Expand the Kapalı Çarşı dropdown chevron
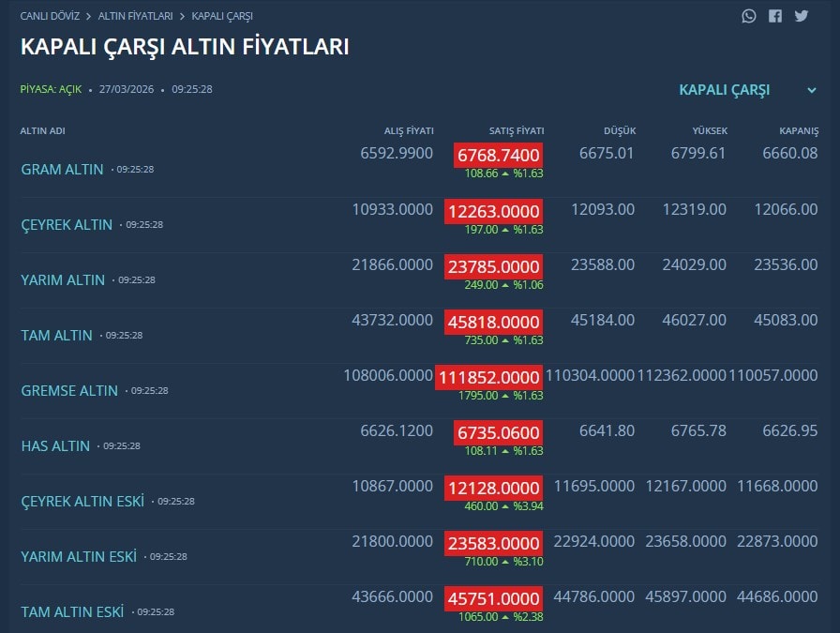Screen dimensions: 840x633 tap(812, 90)
